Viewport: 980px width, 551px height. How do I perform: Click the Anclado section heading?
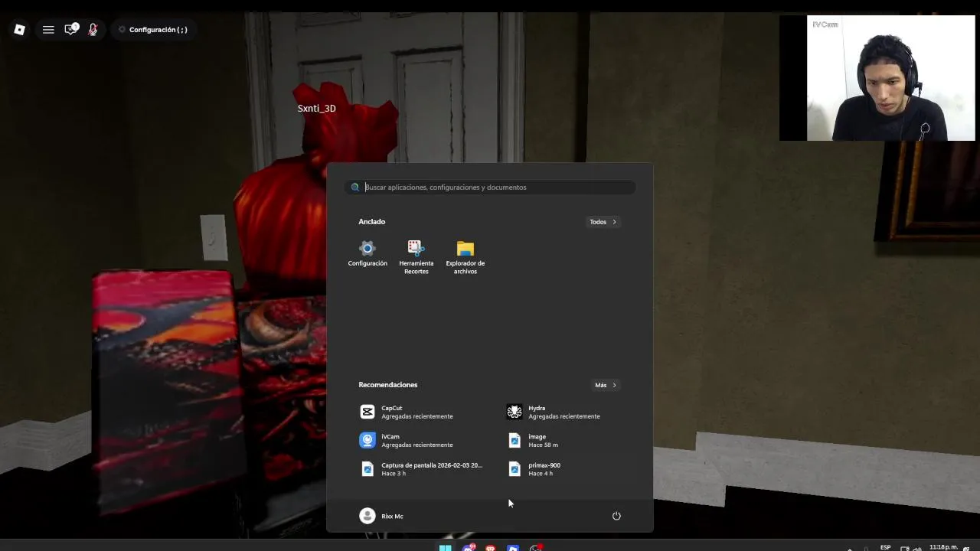(371, 222)
